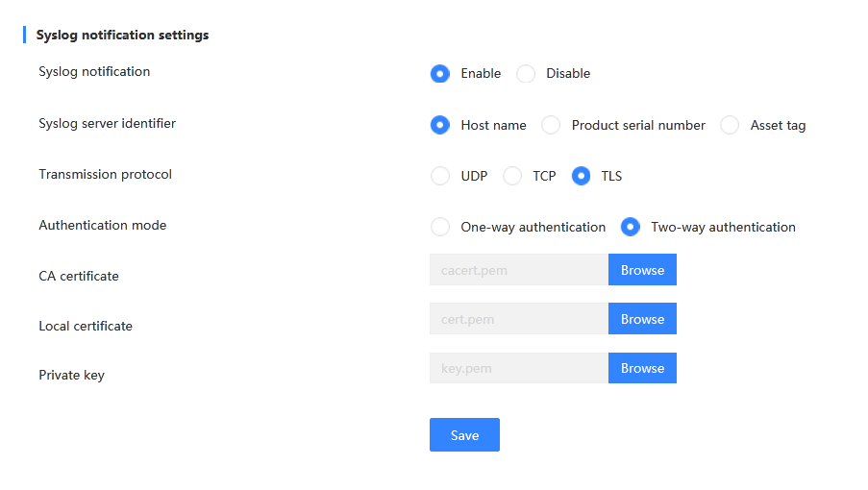This screenshot has height=490, width=868.
Task: Set transmission protocol to UDP
Action: coord(440,176)
